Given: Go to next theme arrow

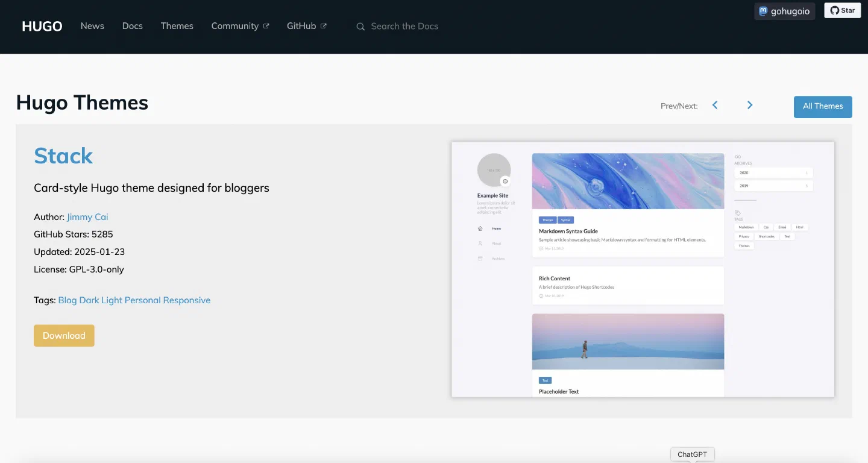Looking at the screenshot, I should pyautogui.click(x=750, y=105).
